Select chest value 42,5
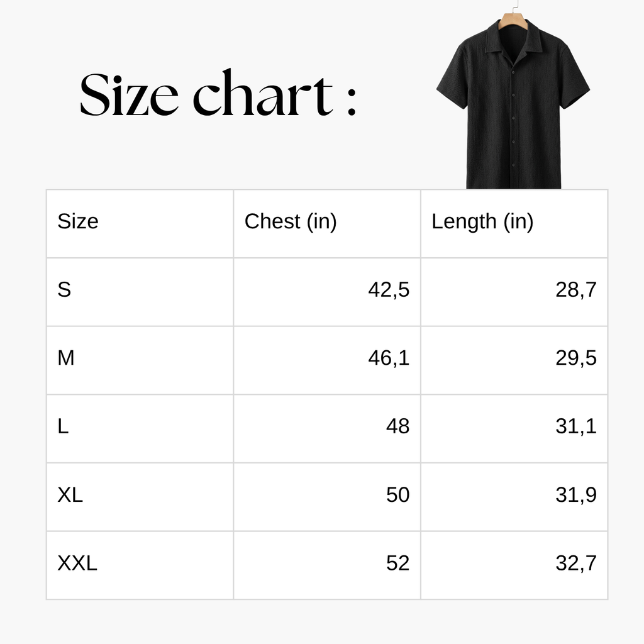This screenshot has height=644, width=644. (389, 289)
